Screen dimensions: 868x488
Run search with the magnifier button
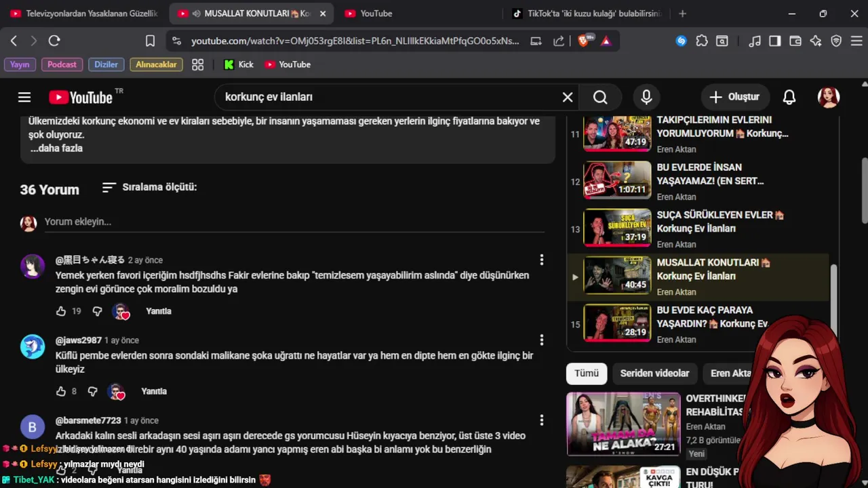[600, 97]
